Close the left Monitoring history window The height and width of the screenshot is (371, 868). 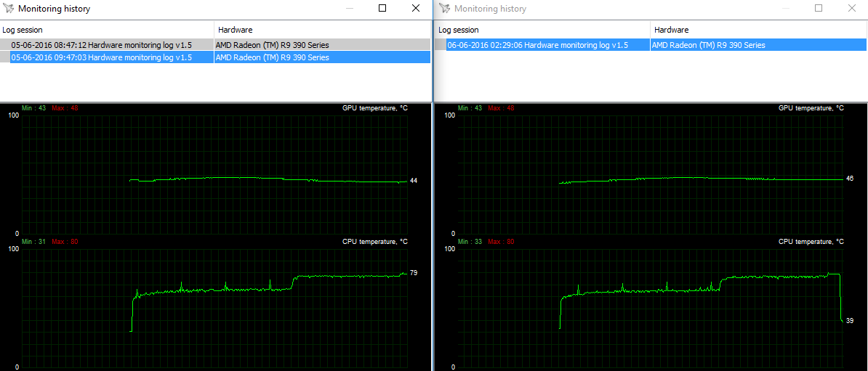416,8
